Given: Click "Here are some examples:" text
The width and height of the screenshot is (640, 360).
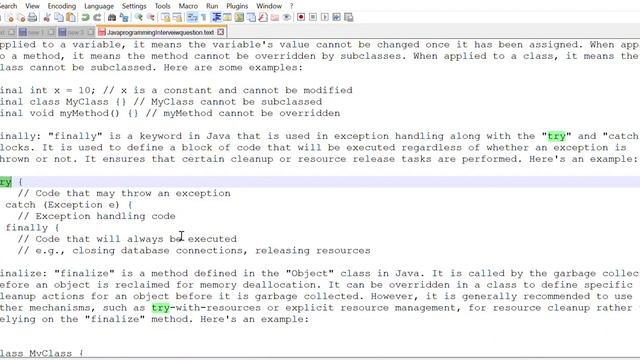Looking at the screenshot, I should coord(233,67).
